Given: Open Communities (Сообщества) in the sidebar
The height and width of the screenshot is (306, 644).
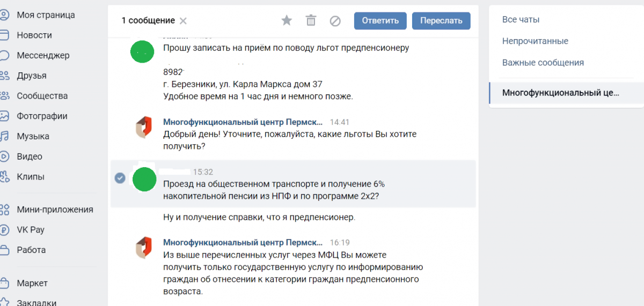Looking at the screenshot, I should coord(42,96).
